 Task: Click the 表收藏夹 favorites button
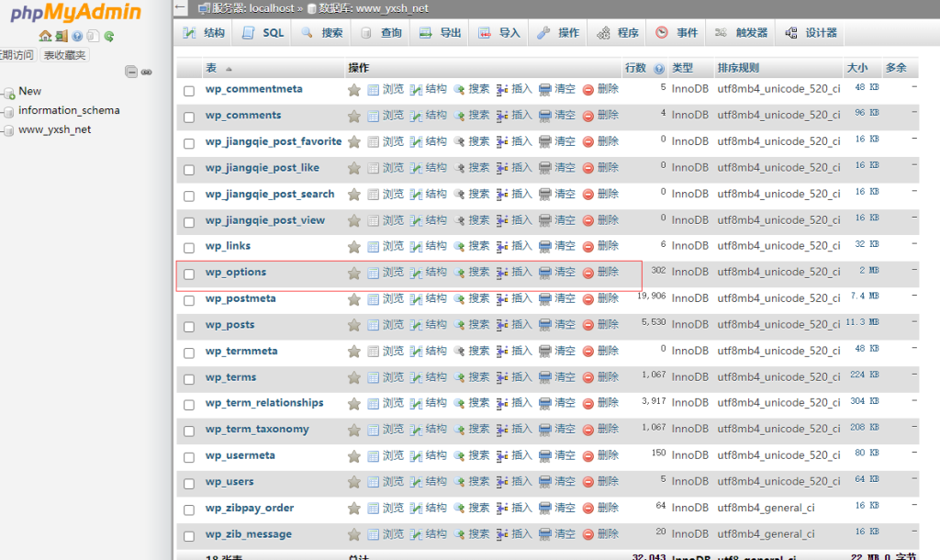click(x=64, y=55)
